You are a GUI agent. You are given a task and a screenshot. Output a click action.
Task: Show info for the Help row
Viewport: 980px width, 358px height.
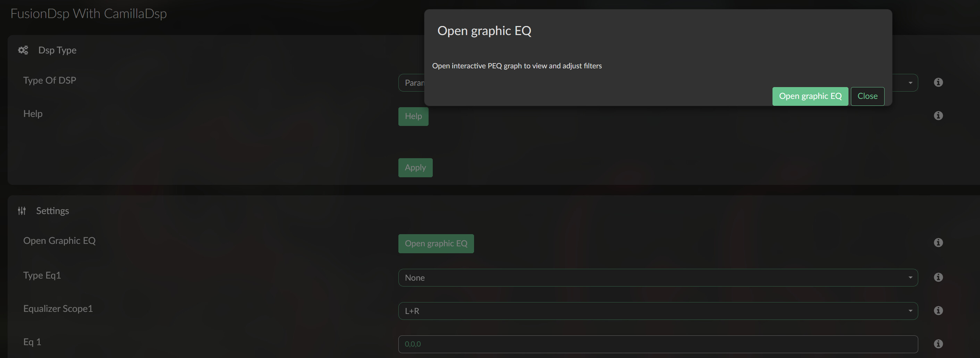click(938, 115)
